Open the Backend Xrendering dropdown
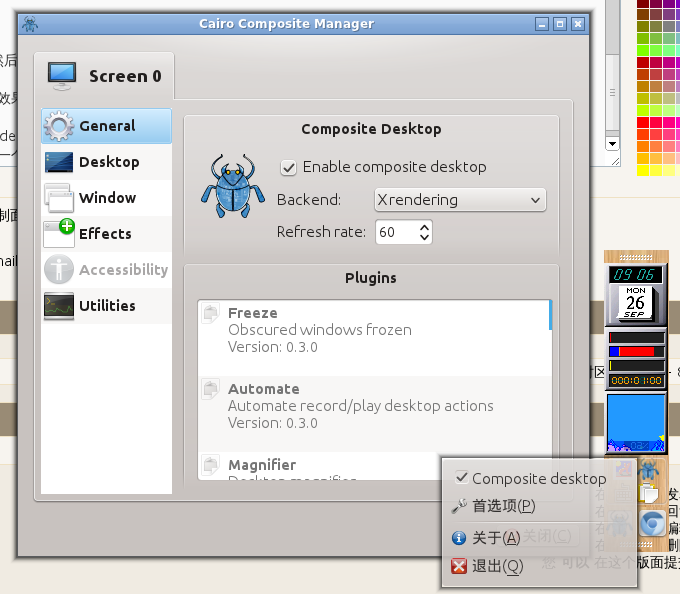The height and width of the screenshot is (594, 680). [x=460, y=200]
